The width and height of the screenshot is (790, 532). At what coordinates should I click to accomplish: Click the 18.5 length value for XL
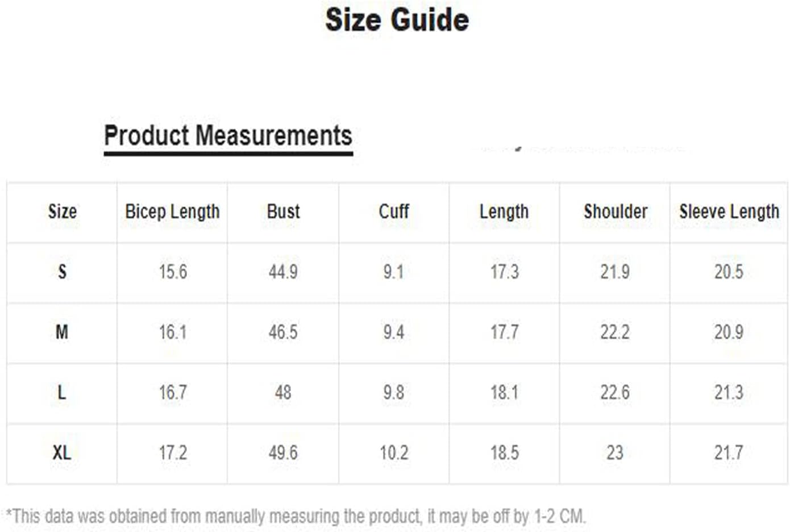[504, 453]
